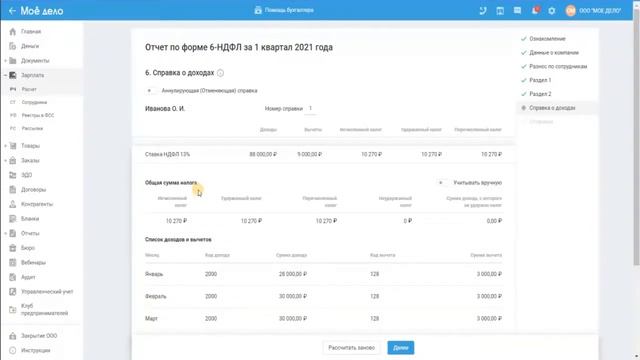Image resolution: width=640 pixels, height=360 pixels.
Task: Open the Деньги section icon
Action: coord(13,46)
